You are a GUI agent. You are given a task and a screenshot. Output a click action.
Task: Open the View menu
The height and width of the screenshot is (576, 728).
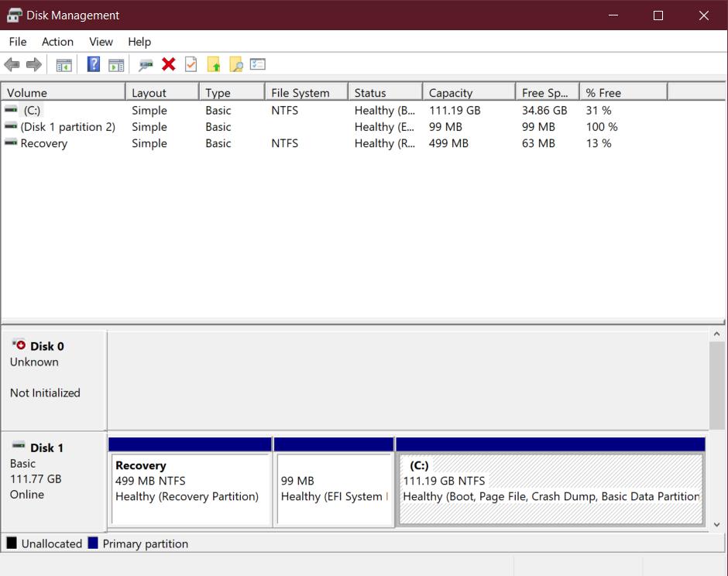(x=101, y=42)
